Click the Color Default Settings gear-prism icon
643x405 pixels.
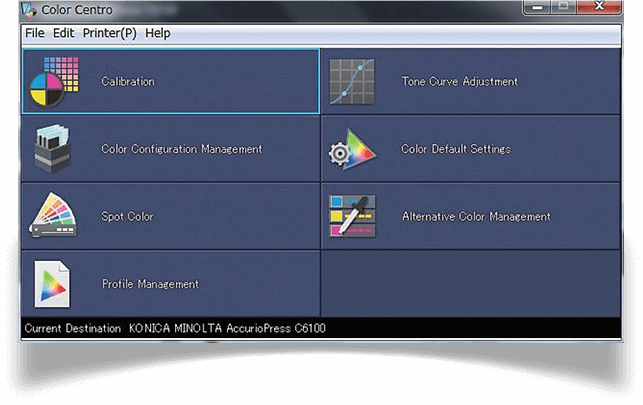352,149
